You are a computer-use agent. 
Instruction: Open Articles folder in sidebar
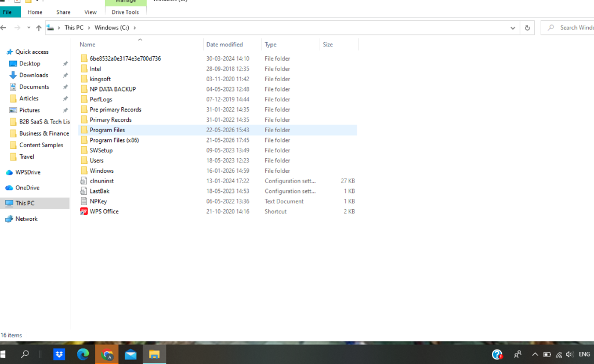pyautogui.click(x=29, y=99)
